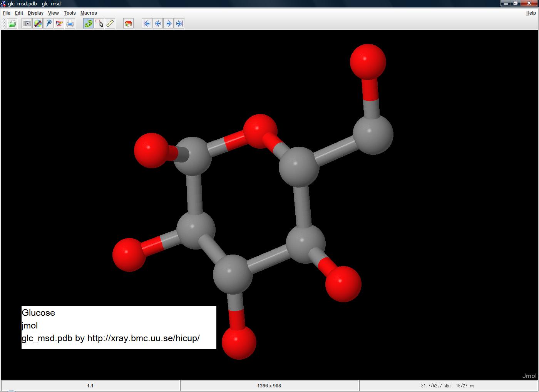Open the Macros menu
Viewport: 539px width, 392px height.
(x=89, y=13)
